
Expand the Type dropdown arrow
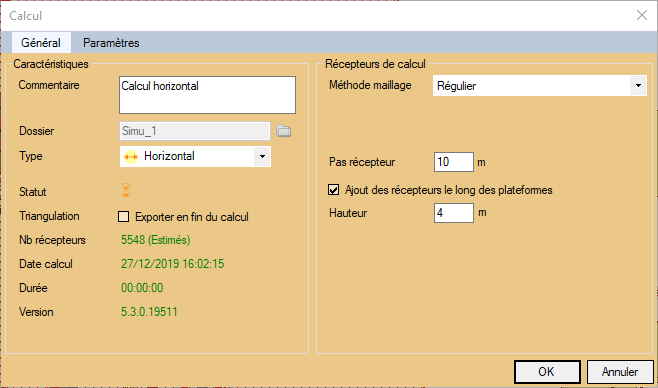coord(262,156)
